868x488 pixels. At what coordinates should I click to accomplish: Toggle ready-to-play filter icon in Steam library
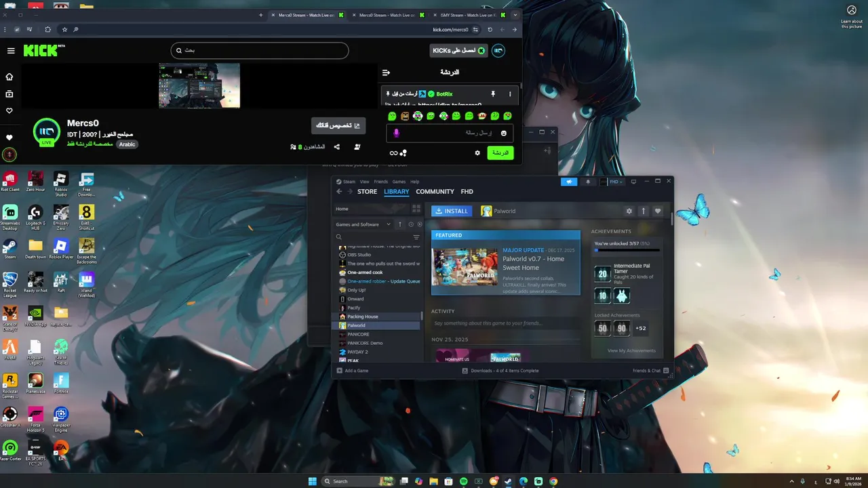click(419, 224)
